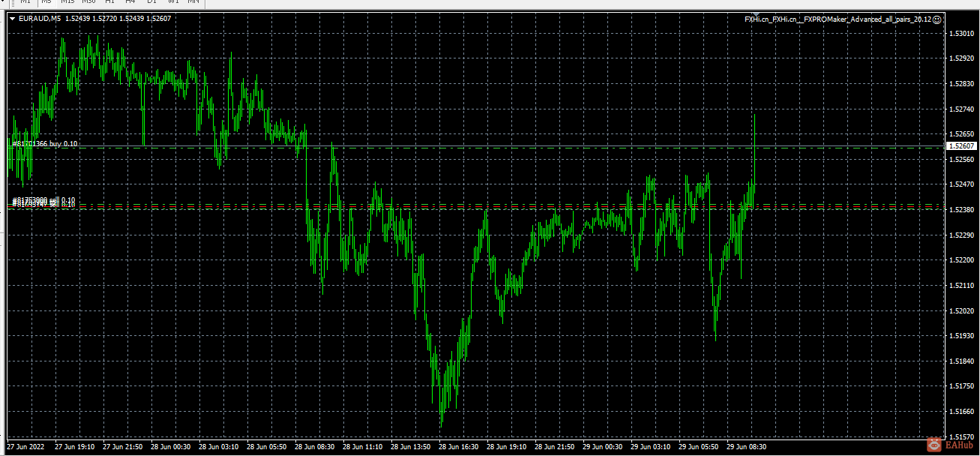Expand one-click trading arrow beside EURAUD,M5
The width and height of the screenshot is (980, 456).
coord(12,19)
